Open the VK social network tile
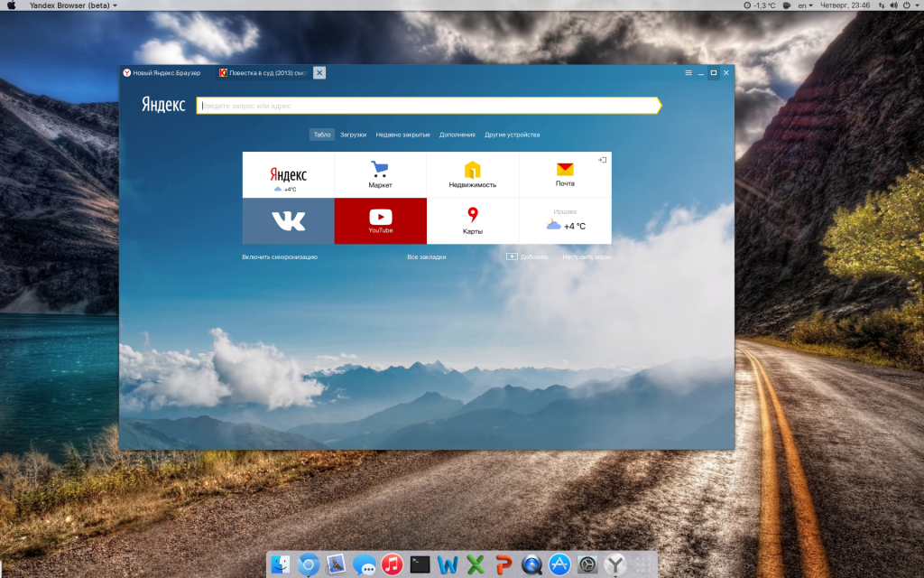This screenshot has height=578, width=924. [288, 221]
